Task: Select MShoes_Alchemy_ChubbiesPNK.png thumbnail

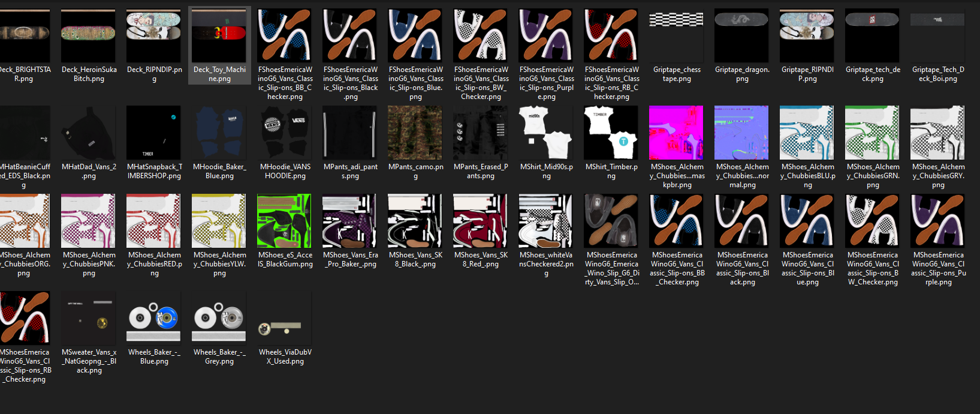Action: [89, 221]
